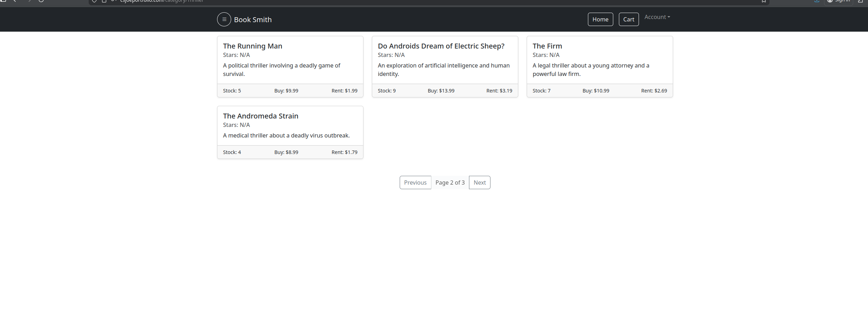Select Do Androids Dream of Electric Sheep? title
Screen dimensions: 868x314
pos(441,46)
